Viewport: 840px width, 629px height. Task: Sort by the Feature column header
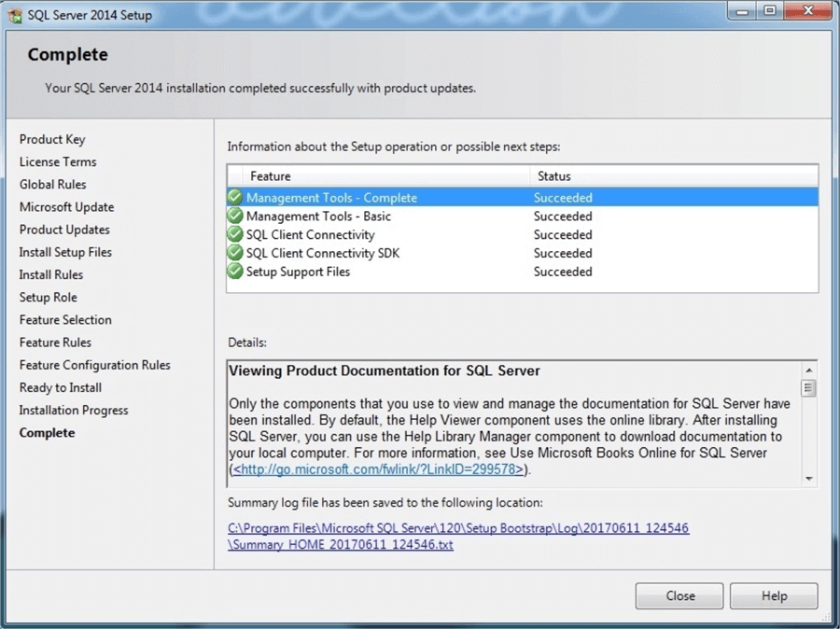pyautogui.click(x=386, y=176)
